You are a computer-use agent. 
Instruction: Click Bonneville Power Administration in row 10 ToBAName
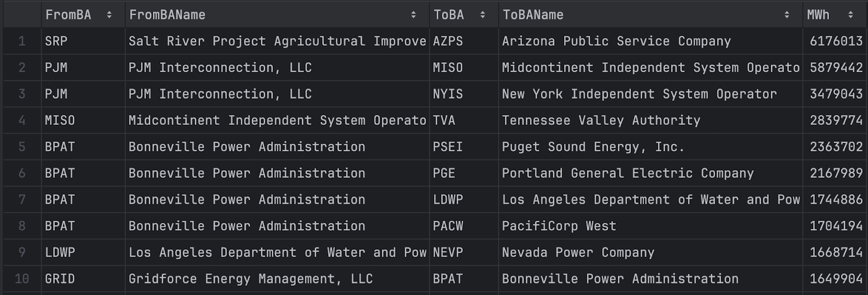(x=650, y=279)
